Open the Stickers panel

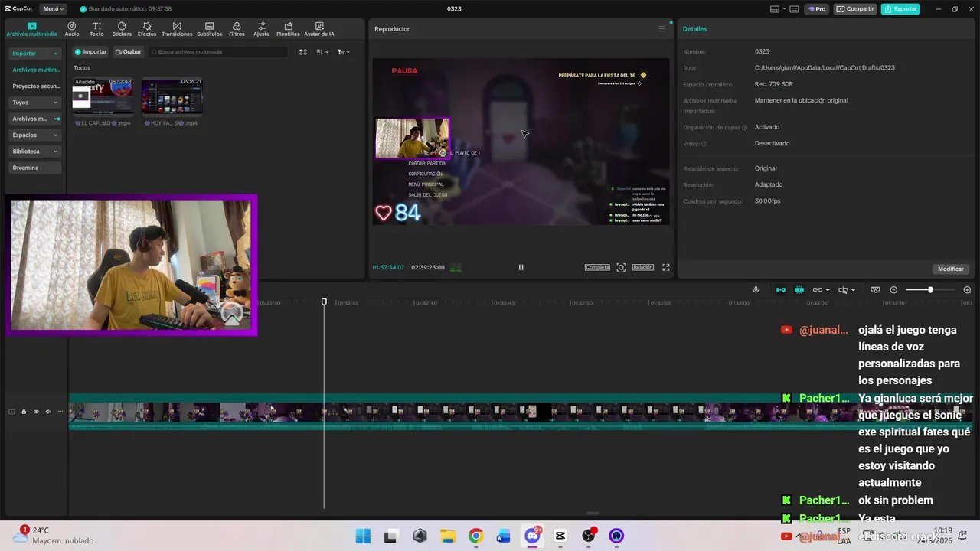[x=122, y=29]
